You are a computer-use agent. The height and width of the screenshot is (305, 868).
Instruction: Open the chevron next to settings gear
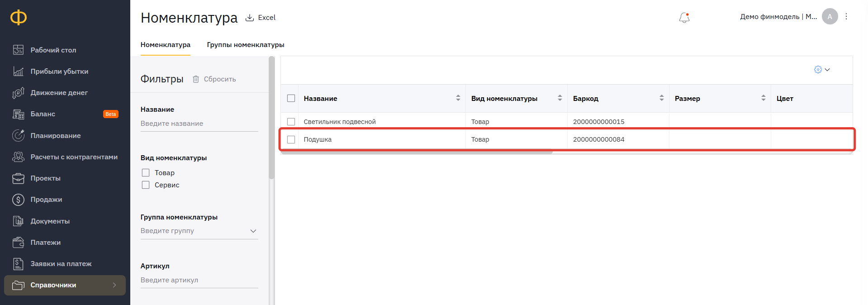pyautogui.click(x=827, y=70)
